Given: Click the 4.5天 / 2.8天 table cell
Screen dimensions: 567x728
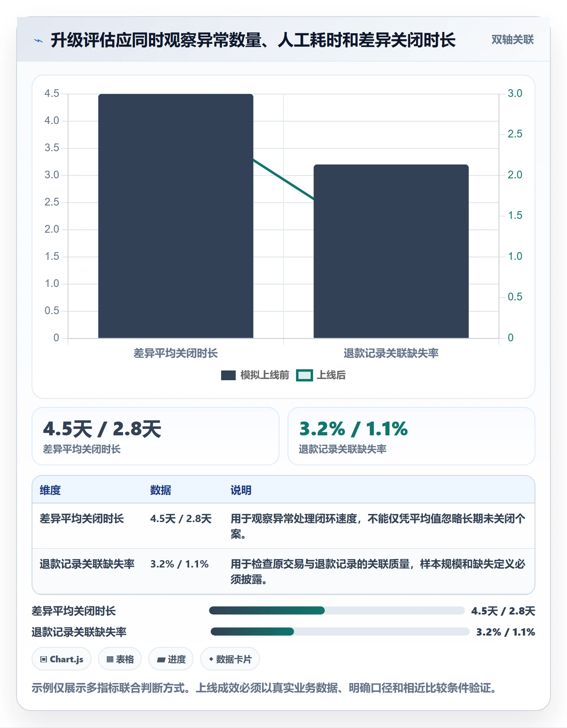Looking at the screenshot, I should pyautogui.click(x=181, y=518).
